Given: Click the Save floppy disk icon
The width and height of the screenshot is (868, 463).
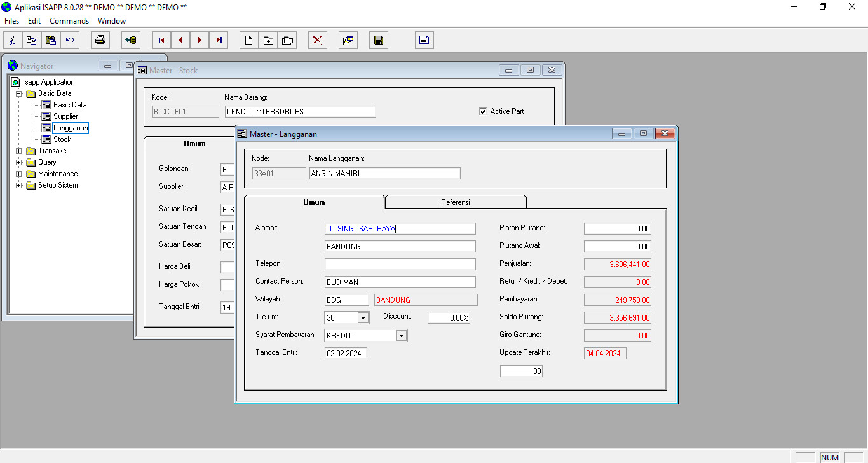Looking at the screenshot, I should coord(378,40).
